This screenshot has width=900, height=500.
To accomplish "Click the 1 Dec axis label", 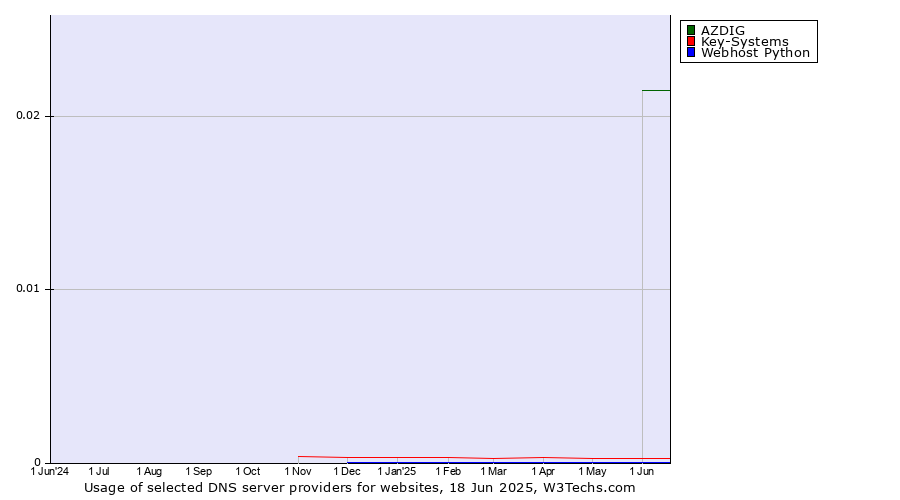I will (x=347, y=471).
